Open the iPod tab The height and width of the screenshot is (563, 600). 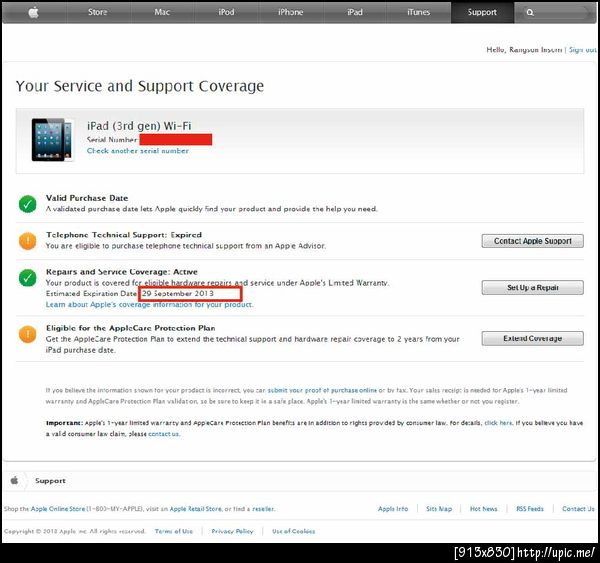tap(226, 12)
